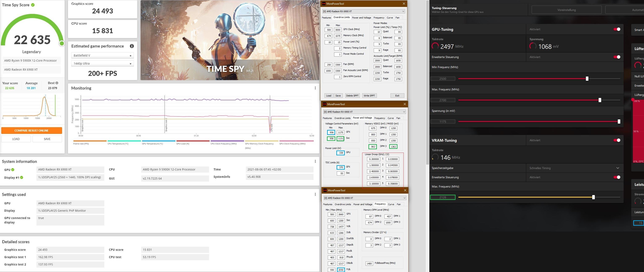Image resolution: width=644 pixels, height=272 pixels.
Task: Click GUI version v2.19.7225 64
Action: 175,179
